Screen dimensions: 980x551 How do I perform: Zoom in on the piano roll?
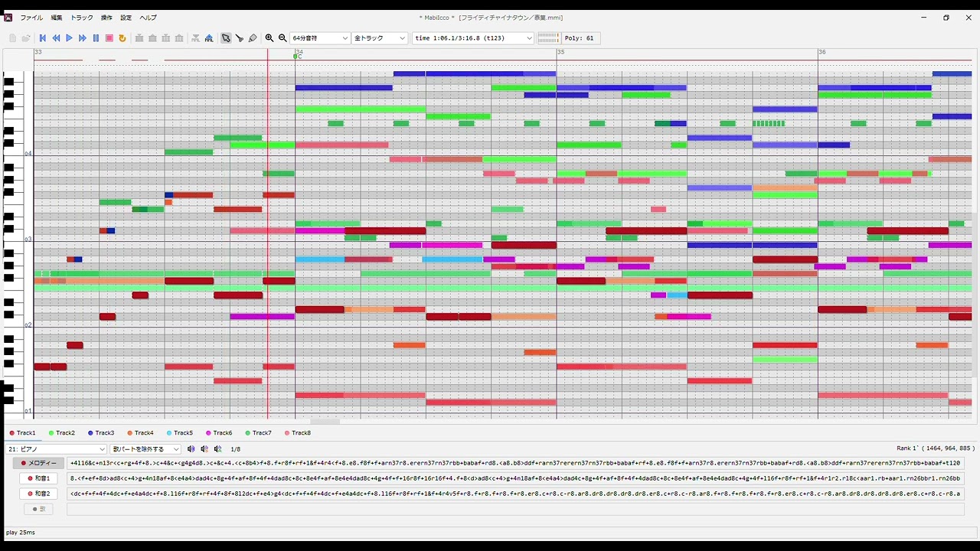point(269,38)
